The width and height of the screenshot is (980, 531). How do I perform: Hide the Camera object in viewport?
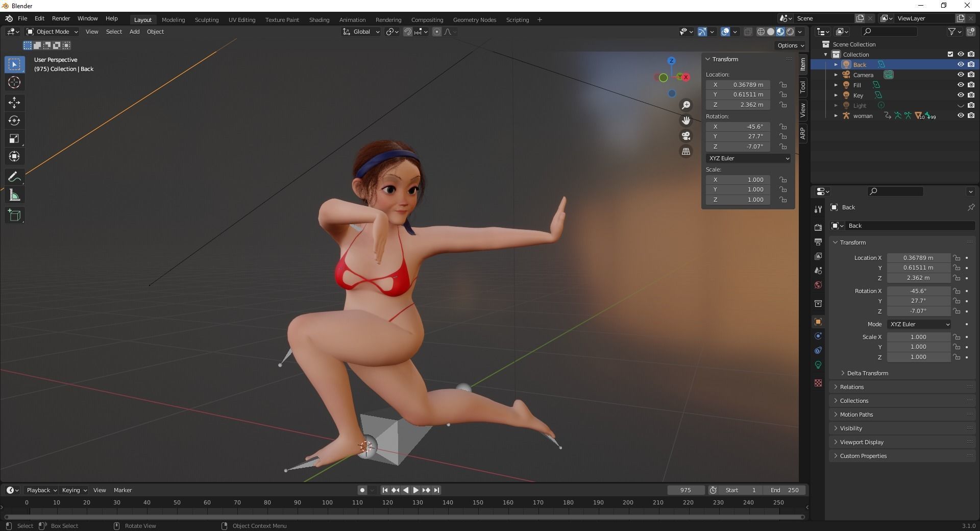[960, 75]
